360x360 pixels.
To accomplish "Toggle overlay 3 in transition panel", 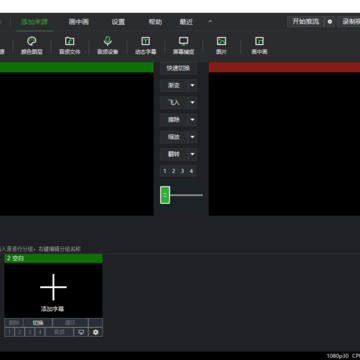I will pyautogui.click(x=182, y=171).
